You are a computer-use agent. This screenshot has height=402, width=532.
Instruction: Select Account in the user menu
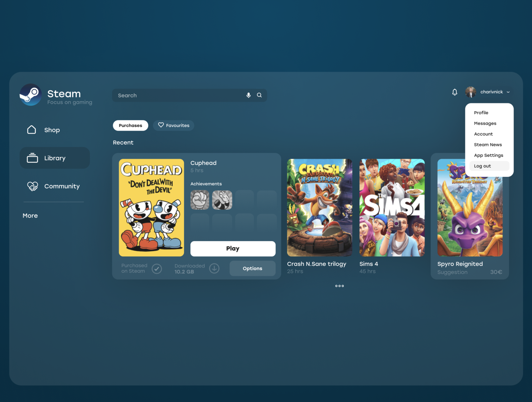click(483, 134)
